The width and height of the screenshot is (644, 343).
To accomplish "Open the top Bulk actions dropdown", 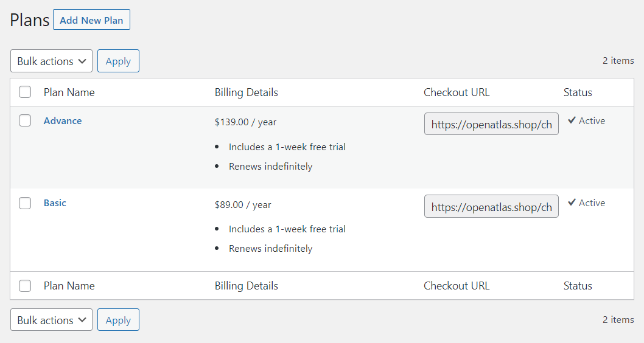I will [x=51, y=61].
